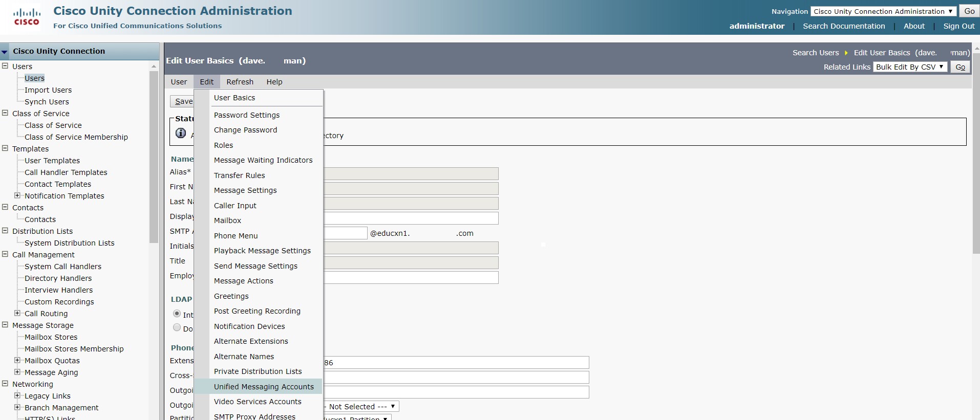The width and height of the screenshot is (980, 420).
Task: Open Directory Handlers in sidebar
Action: tap(58, 278)
